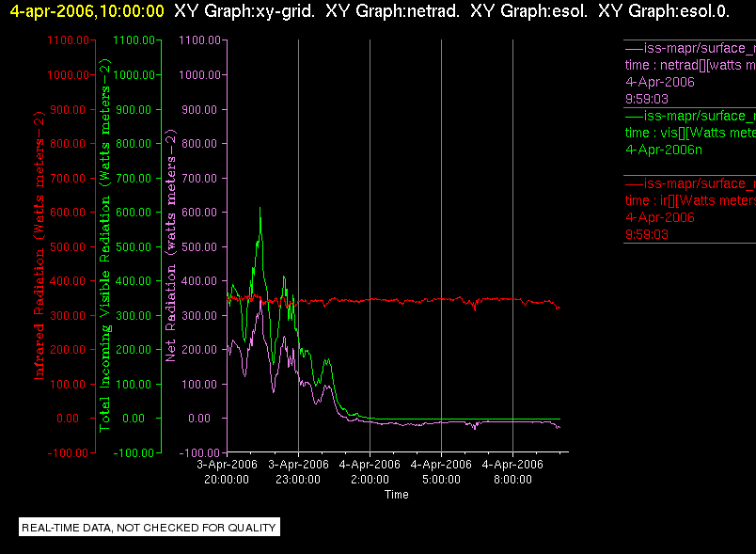This screenshot has width=756, height=554.
Task: Select the green vis legend entry
Action: click(690, 133)
